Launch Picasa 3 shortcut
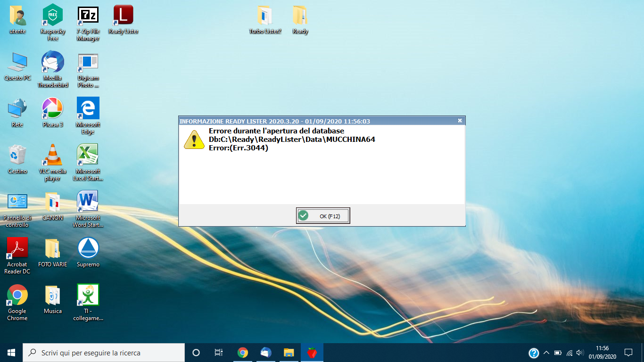644x362 pixels. 53,113
